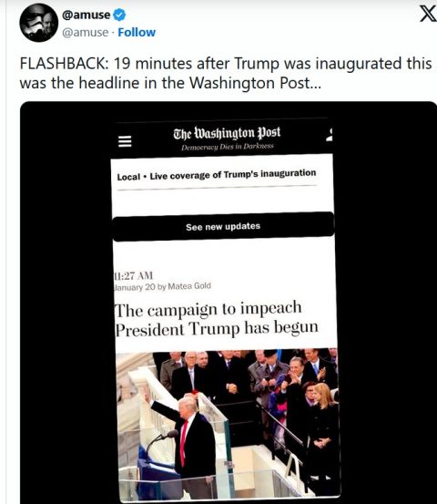This screenshot has width=437, height=504.
Task: Click the impeach President Trump headline
Action: click(x=217, y=319)
